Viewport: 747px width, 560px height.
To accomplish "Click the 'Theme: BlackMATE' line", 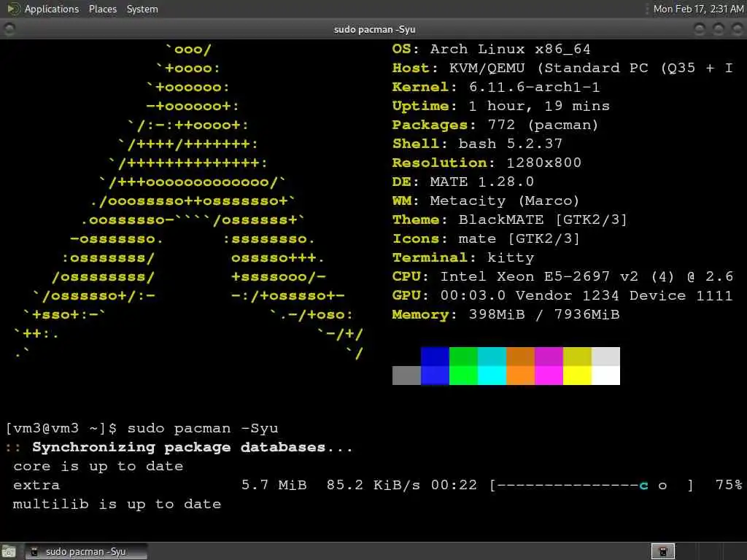I will tap(510, 219).
